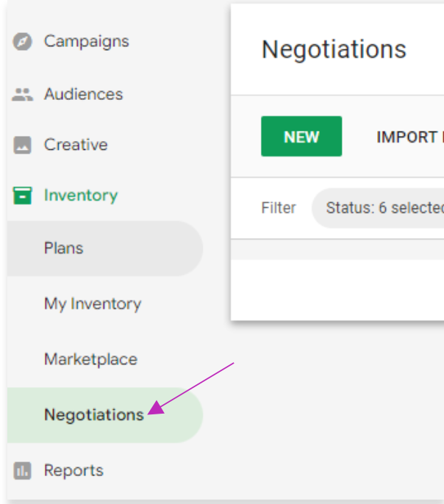
Task: Click the Audiences people icon
Action: (x=22, y=95)
